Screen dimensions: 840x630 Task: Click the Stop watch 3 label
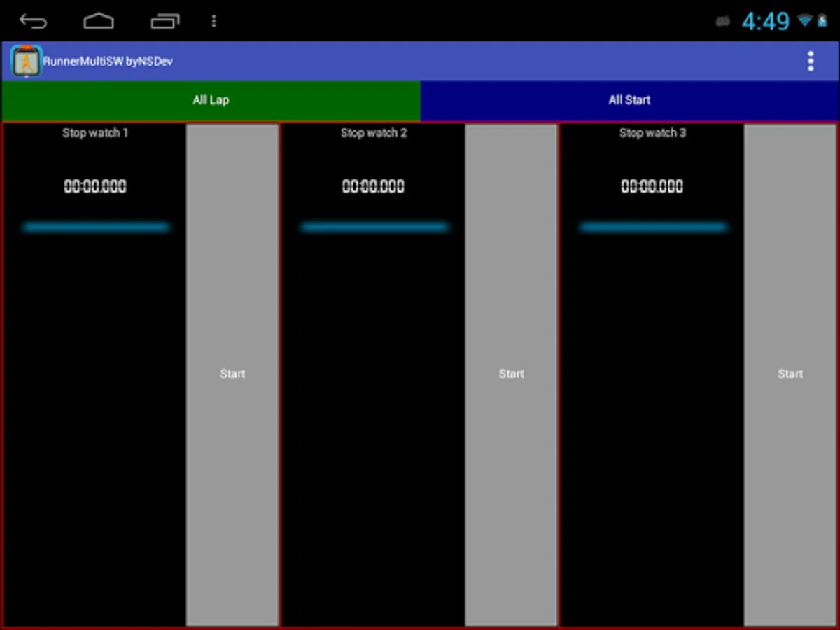[652, 133]
